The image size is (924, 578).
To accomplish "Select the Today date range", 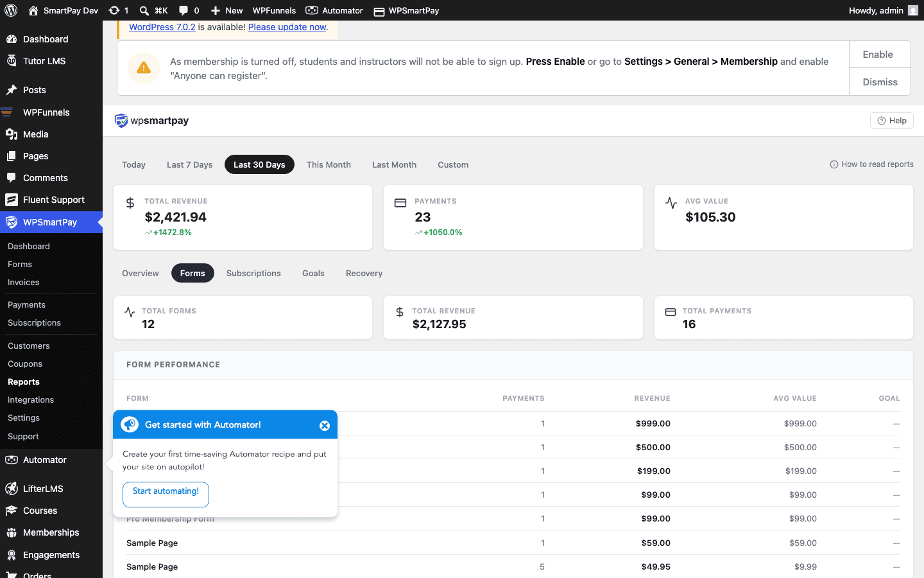I will coord(133,164).
